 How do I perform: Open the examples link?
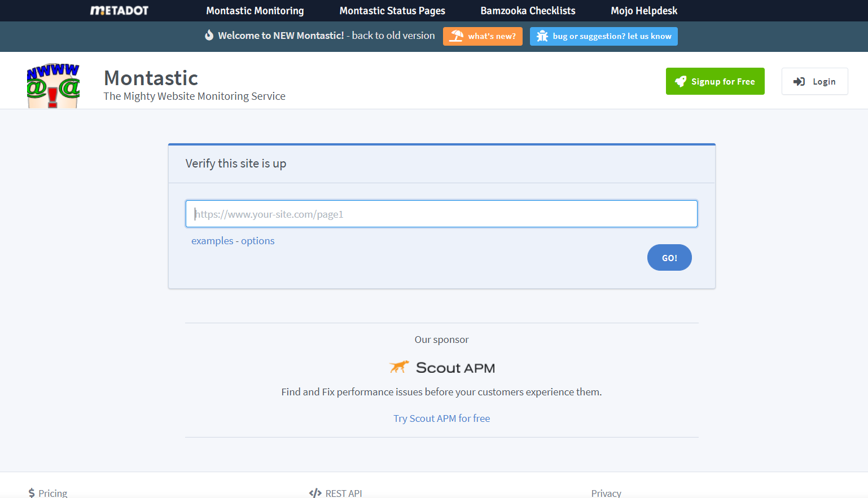[212, 241]
